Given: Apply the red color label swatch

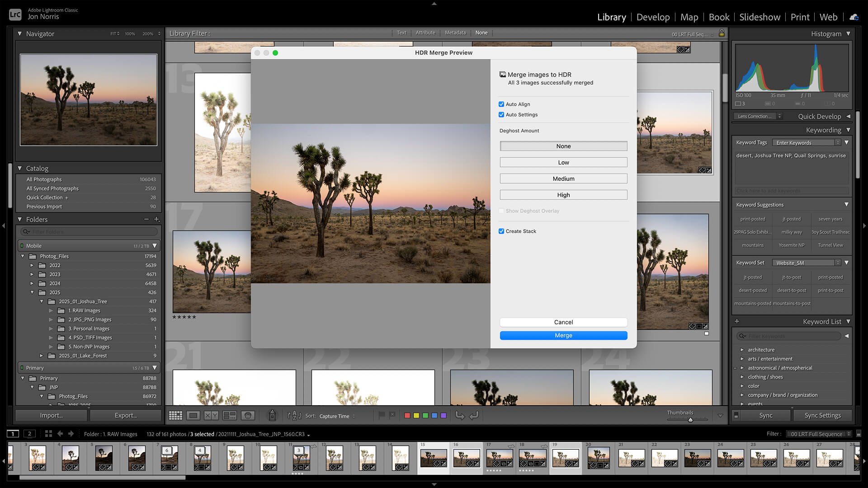Looking at the screenshot, I should coord(407,416).
